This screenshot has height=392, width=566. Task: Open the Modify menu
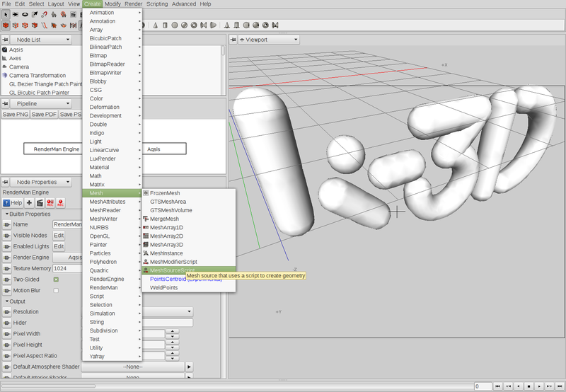112,4
